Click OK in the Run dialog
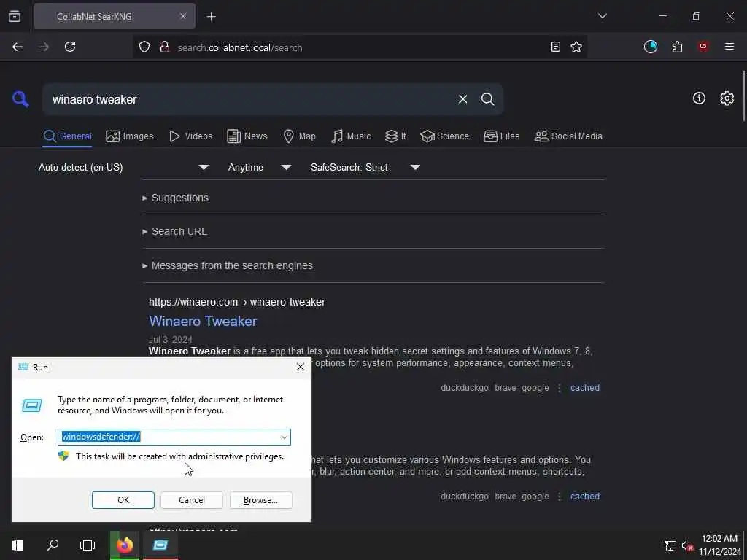This screenshot has height=560, width=747. pyautogui.click(x=123, y=500)
